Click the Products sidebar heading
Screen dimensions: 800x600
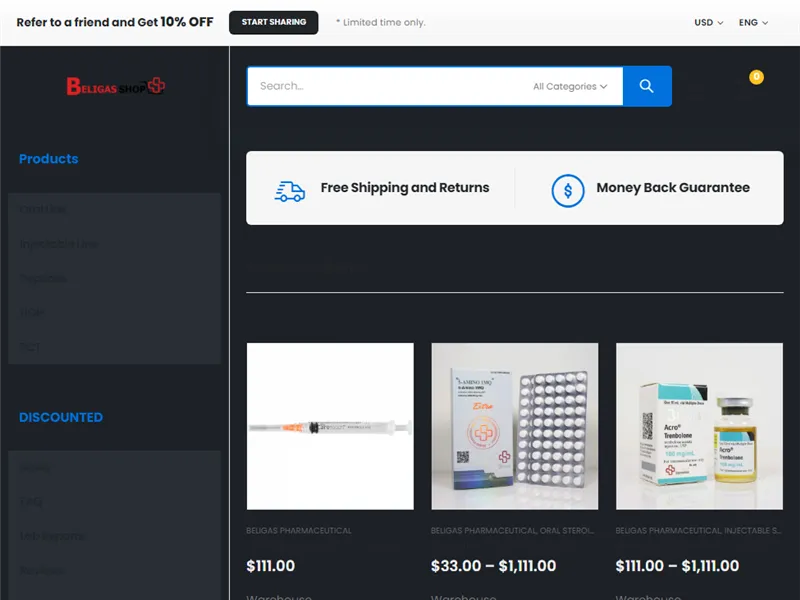48,159
